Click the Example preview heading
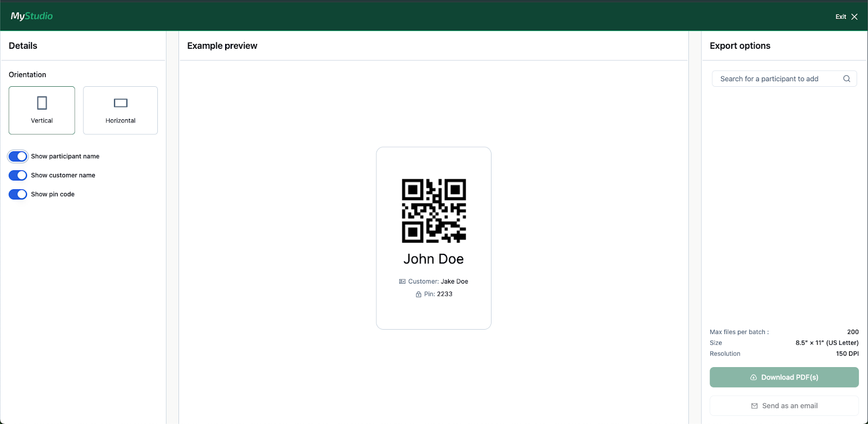The height and width of the screenshot is (424, 868). point(222,46)
